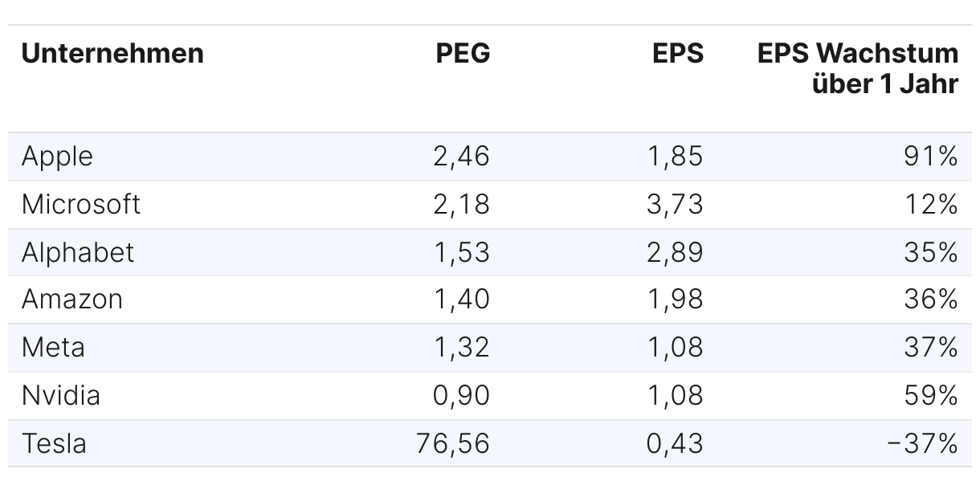Viewport: 980px width, 477px height.
Task: Click the Unternehmen column header
Action: coord(112,54)
